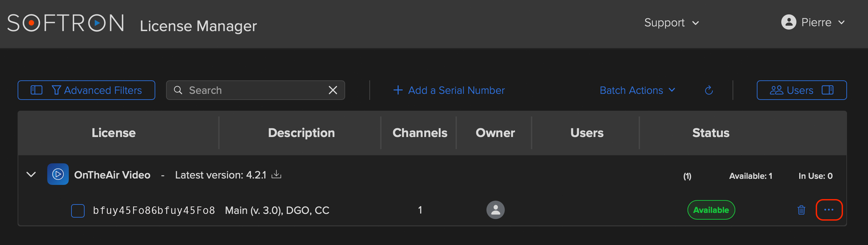Click the refresh icon beside Batch Actions

coord(709,90)
